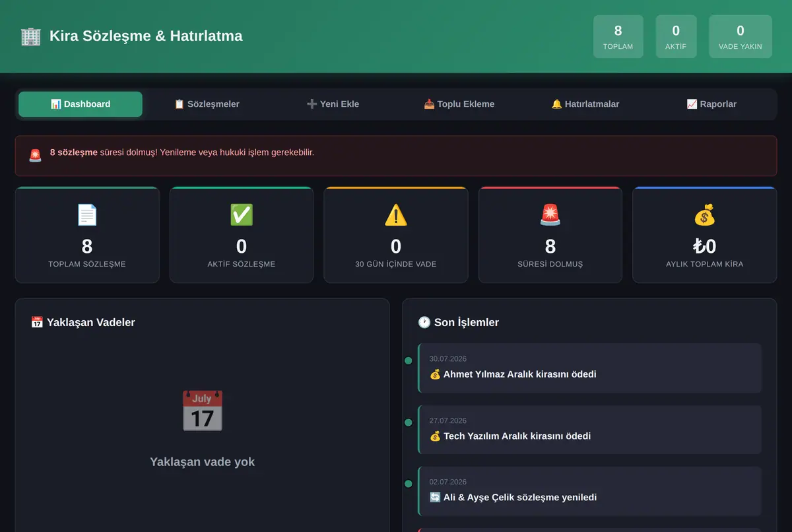
Task: Click the timeline dot for 30.07.2026 entry
Action: 408,360
